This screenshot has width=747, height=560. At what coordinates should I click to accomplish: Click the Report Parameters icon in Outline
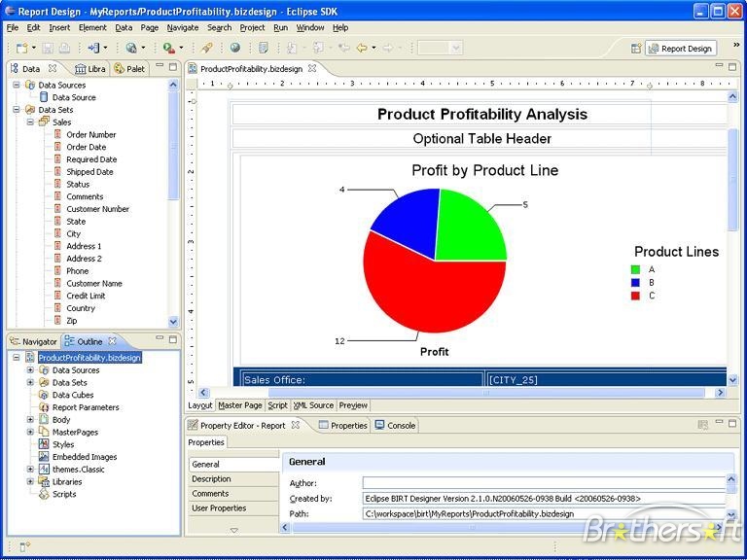tap(44, 407)
